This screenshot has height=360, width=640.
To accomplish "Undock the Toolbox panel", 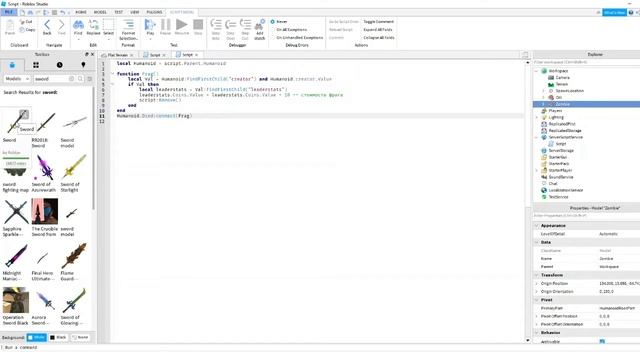I will click(x=87, y=54).
